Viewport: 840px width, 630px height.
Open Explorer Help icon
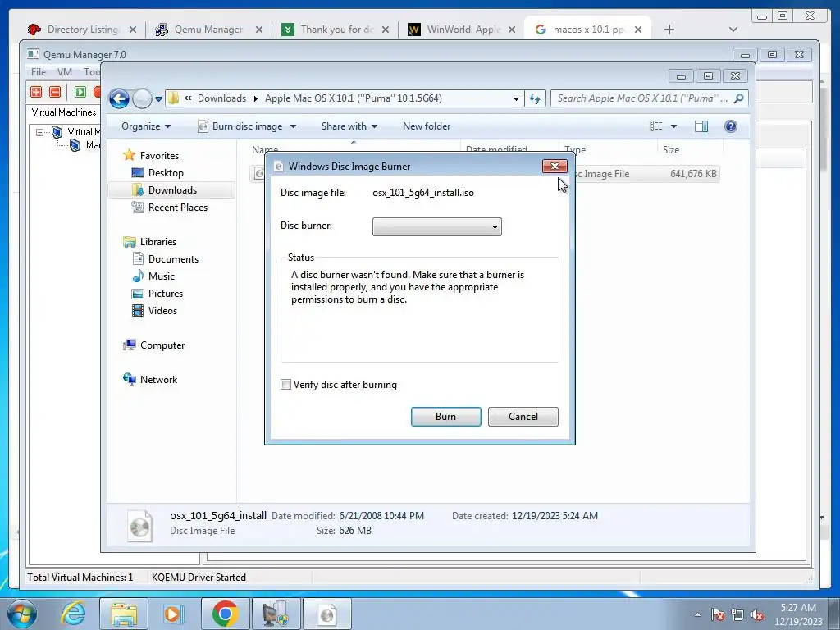731,126
